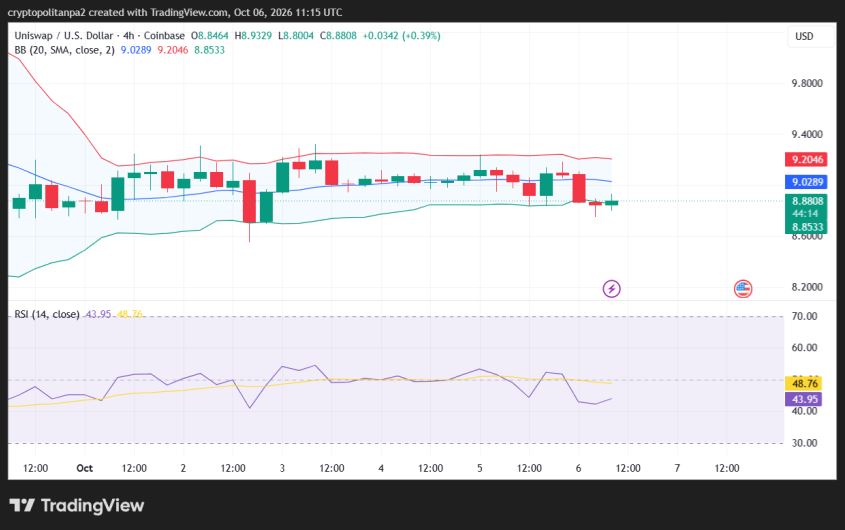Click the TradingView logo at bottom
The width and height of the screenshot is (845, 530).
pyautogui.click(x=77, y=505)
